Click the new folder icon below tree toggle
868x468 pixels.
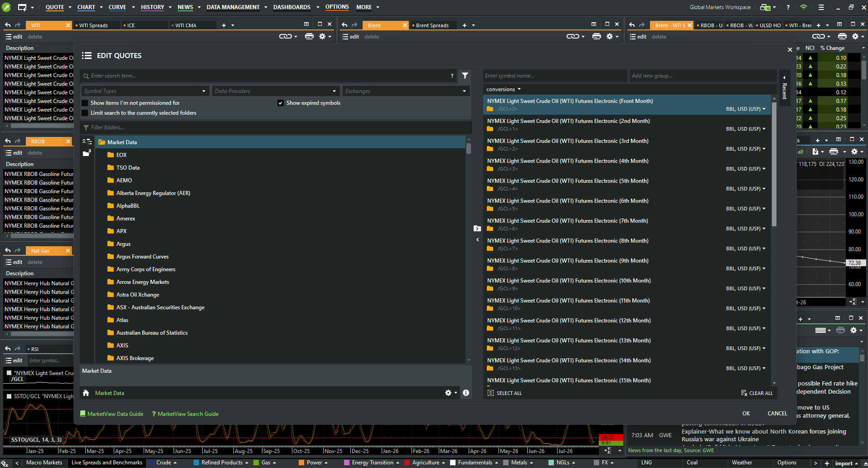[87, 153]
